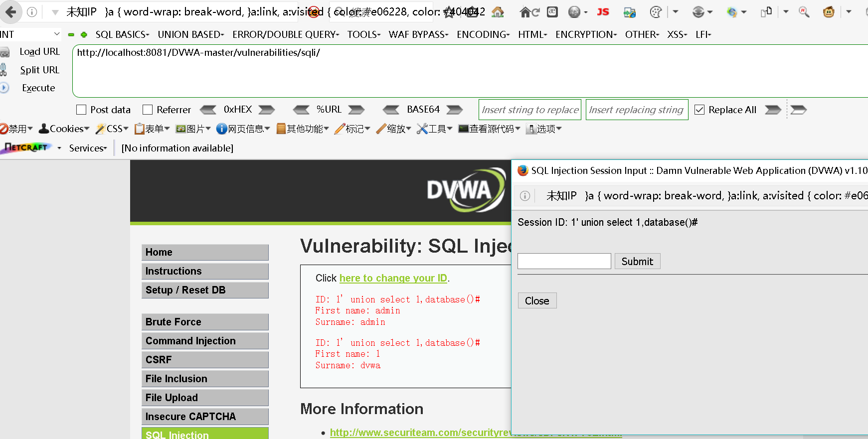Click the red JS toolbar icon

[603, 12]
